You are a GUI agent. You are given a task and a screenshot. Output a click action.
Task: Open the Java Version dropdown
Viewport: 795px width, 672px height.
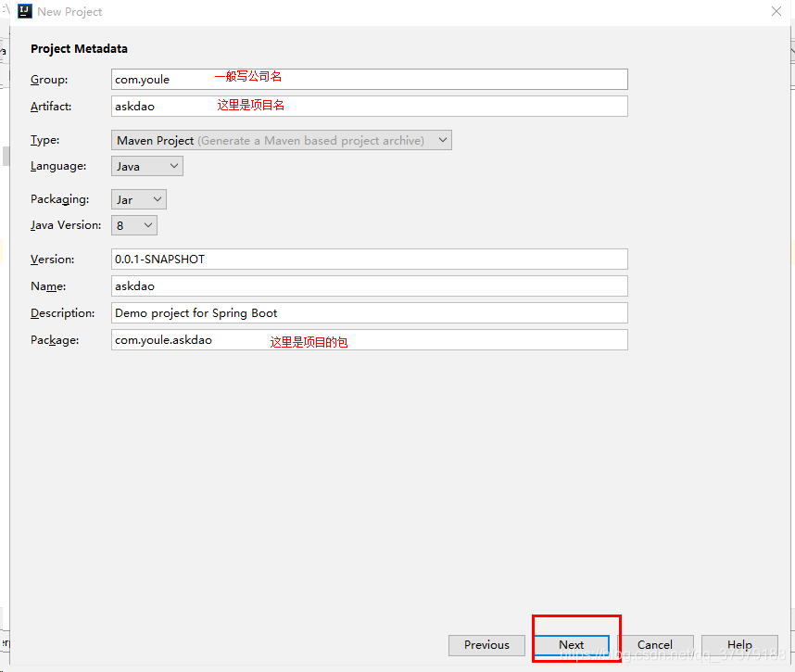point(134,225)
